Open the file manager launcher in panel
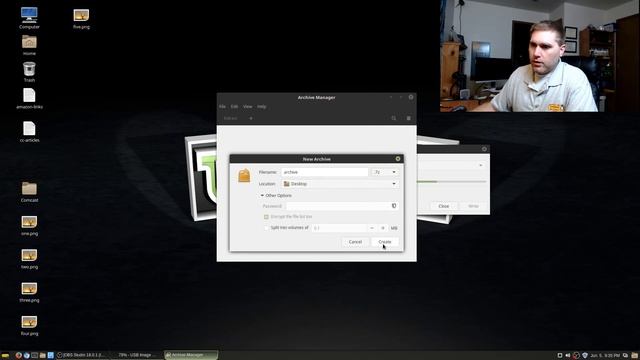Screen dimensions: 640x360 click(42, 356)
